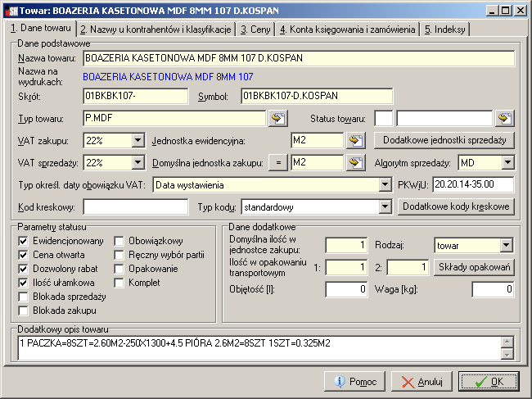Click the Jednostka ewidencyjna M2 field
This screenshot has height=399, width=532.
coord(318,140)
